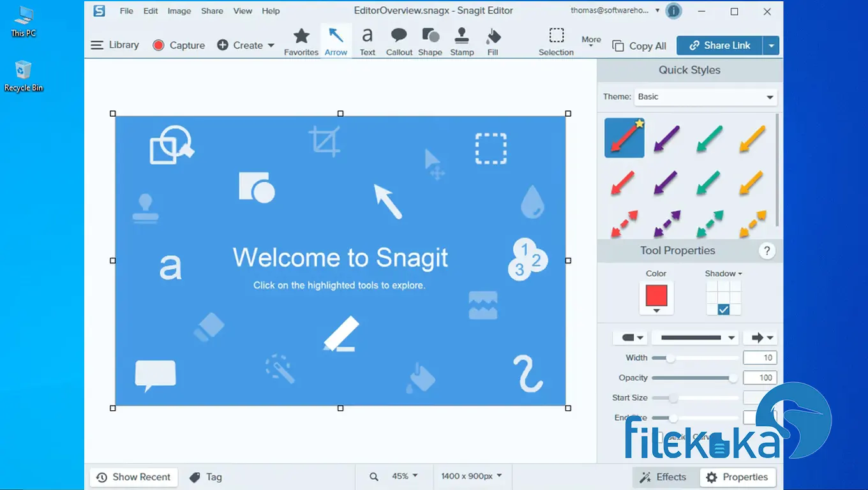Viewport: 868px width, 490px height.
Task: Click the Copy All button
Action: 639,46
